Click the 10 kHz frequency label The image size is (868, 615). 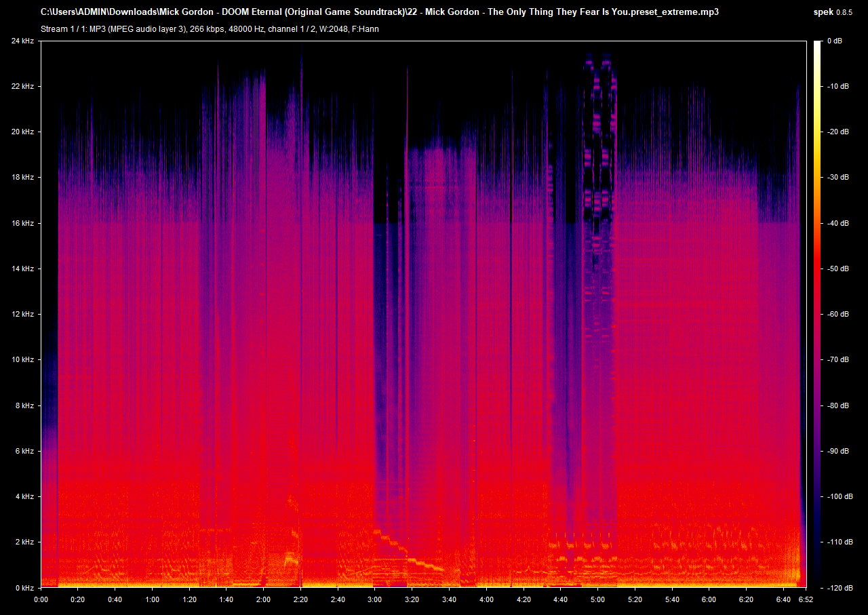pos(22,359)
